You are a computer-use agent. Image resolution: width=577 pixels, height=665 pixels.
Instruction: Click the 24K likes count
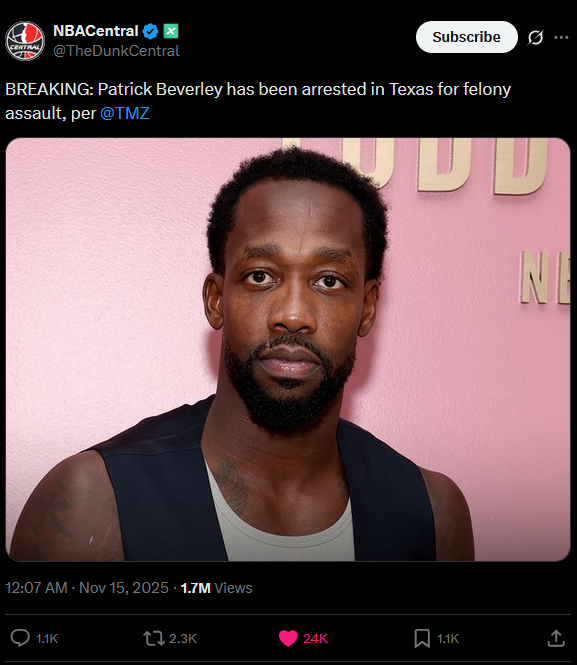coord(315,639)
